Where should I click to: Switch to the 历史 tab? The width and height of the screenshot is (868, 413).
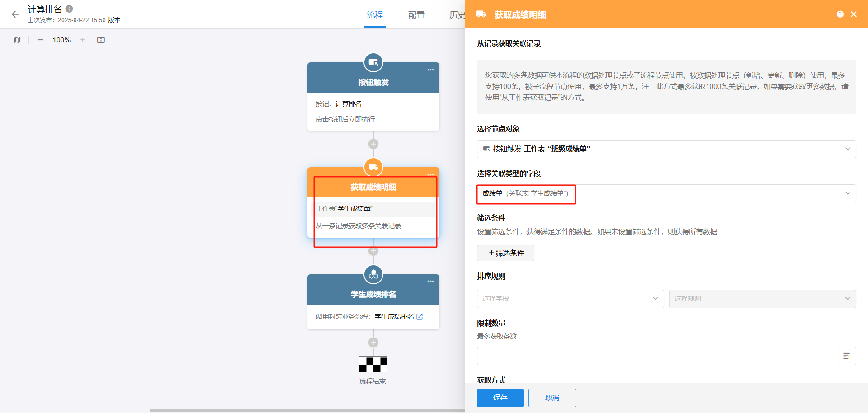point(457,15)
